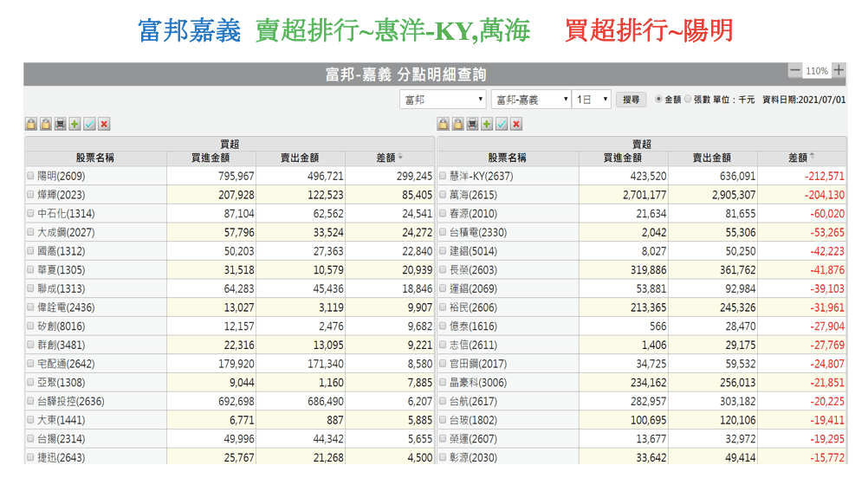Sort 買超 table by 差額 column
868x491 pixels.
click(389, 158)
